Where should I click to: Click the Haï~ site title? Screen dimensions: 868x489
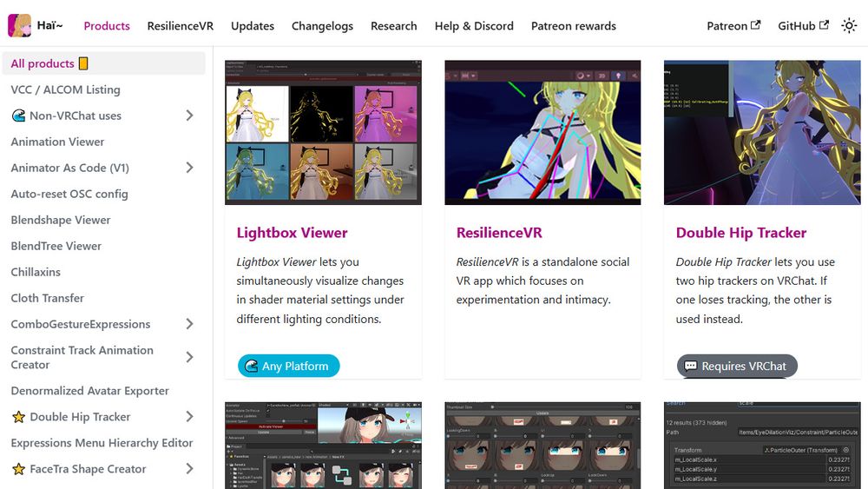pos(49,25)
